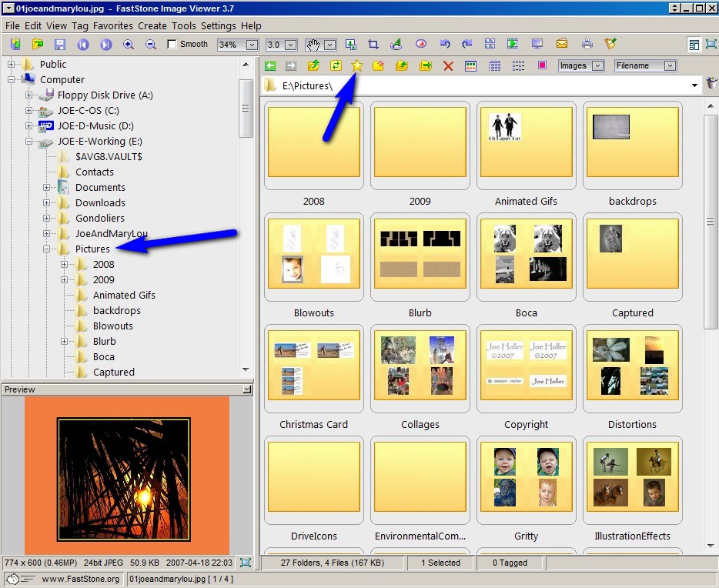Click the Zoom In magnifier icon
The height and width of the screenshot is (588, 719).
tap(129, 44)
